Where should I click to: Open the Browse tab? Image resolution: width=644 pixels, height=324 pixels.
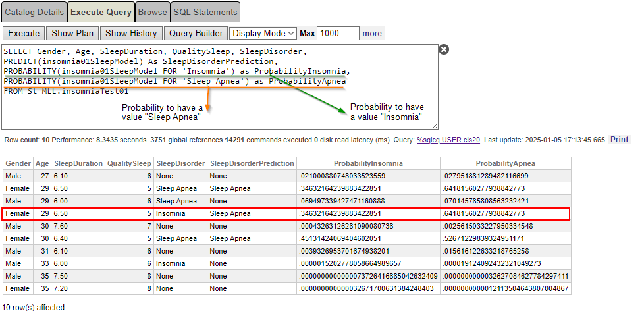coord(152,12)
